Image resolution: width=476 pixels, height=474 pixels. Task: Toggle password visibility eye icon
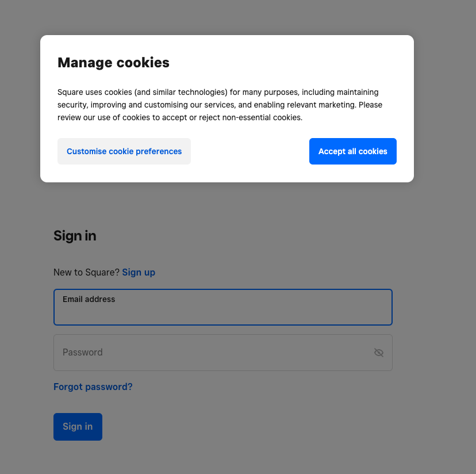[378, 353]
